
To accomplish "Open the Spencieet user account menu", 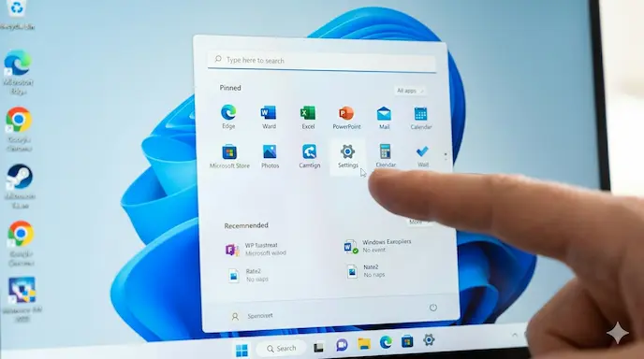I will coord(252,316).
